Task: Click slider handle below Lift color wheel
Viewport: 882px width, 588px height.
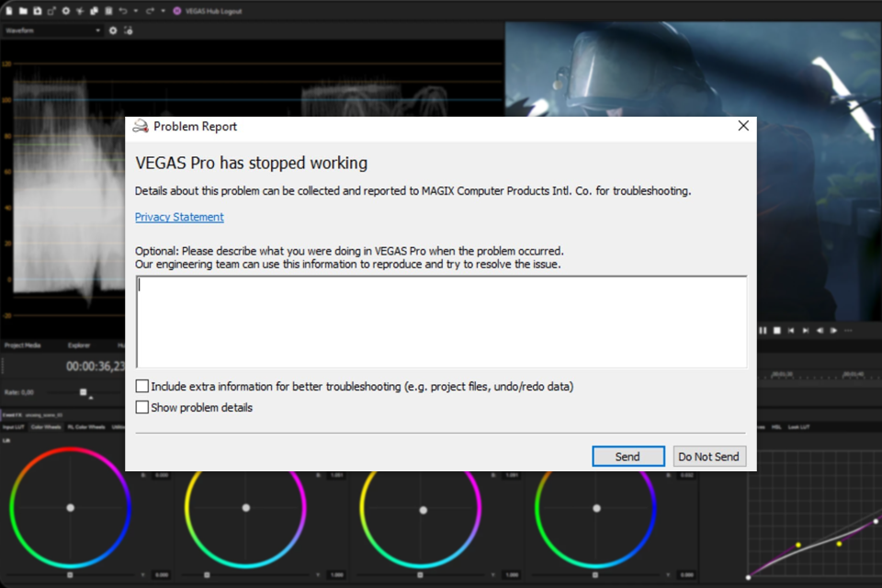Action: (70, 574)
